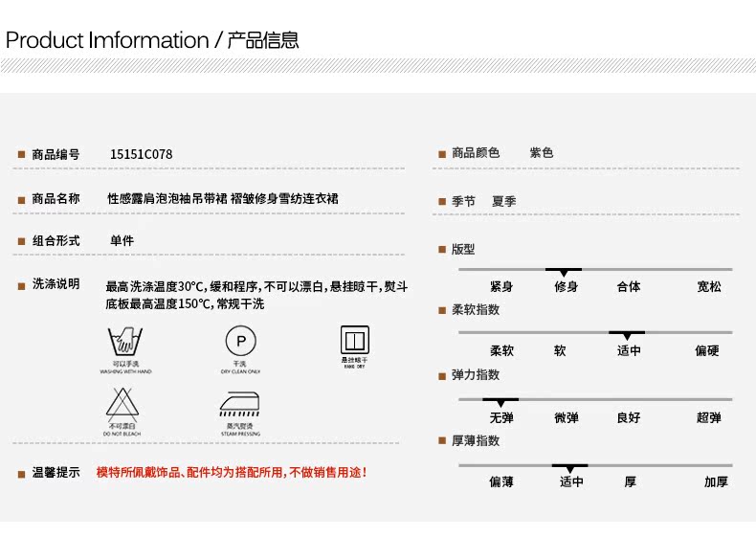Click the dry clean P circle icon
The width and height of the screenshot is (756, 559).
point(240,341)
